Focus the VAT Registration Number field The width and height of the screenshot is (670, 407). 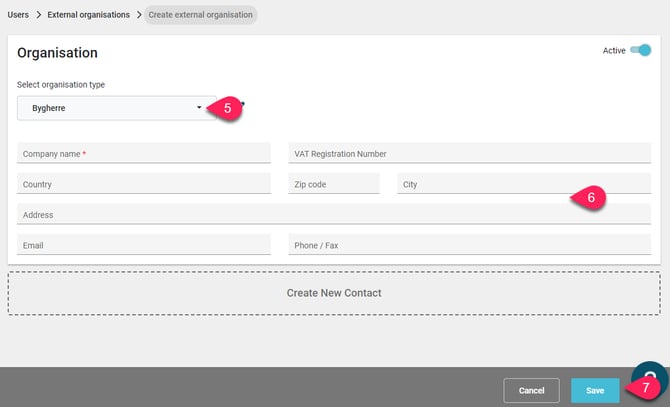tap(469, 154)
